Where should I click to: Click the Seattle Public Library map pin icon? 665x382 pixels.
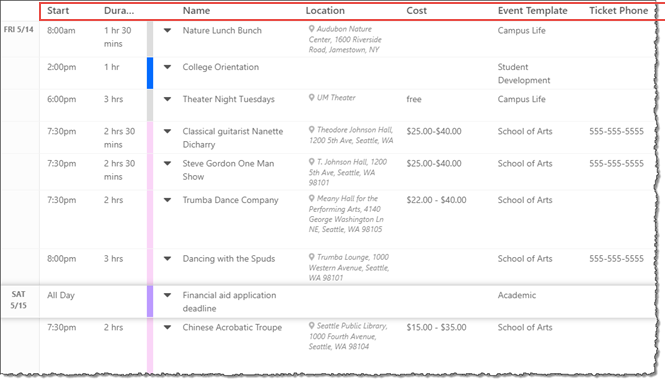point(312,326)
